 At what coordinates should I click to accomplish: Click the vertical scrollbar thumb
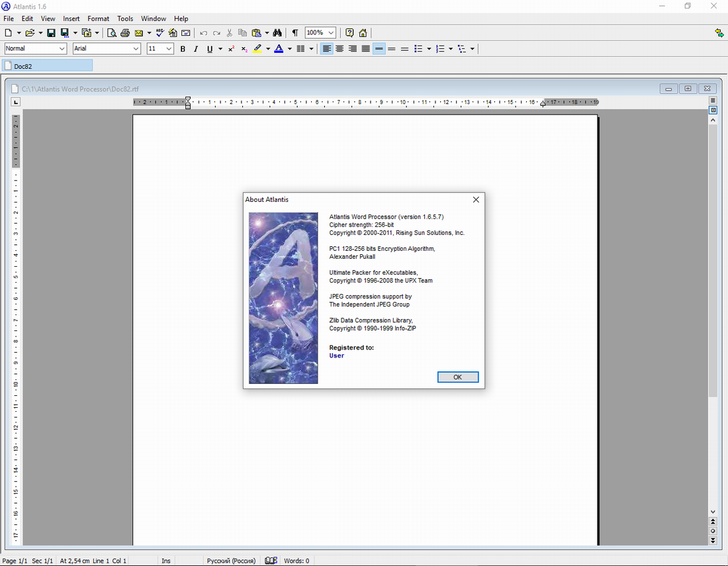click(x=713, y=260)
